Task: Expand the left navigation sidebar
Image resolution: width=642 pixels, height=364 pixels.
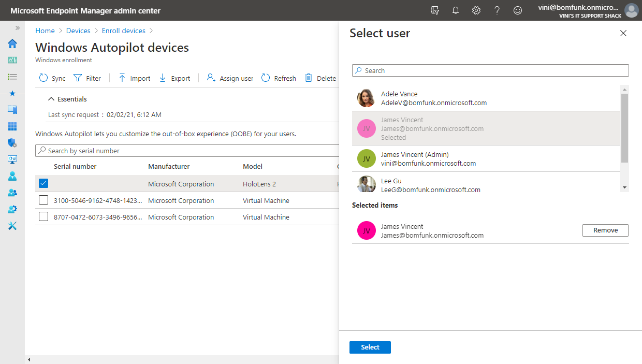Action: click(17, 28)
